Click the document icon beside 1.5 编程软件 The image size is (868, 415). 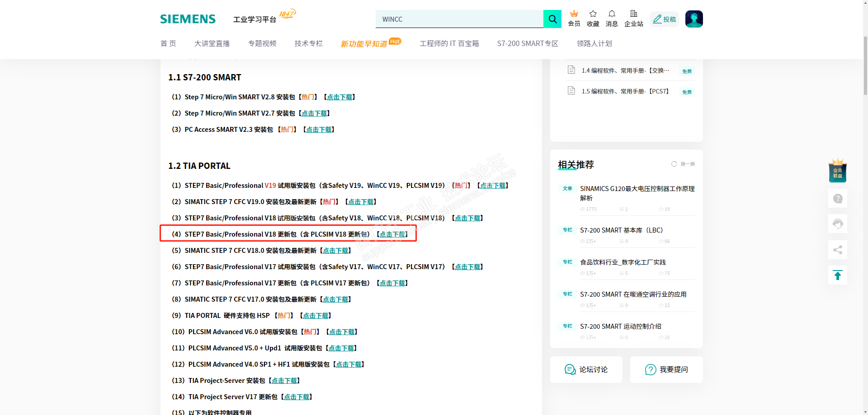[x=571, y=90]
